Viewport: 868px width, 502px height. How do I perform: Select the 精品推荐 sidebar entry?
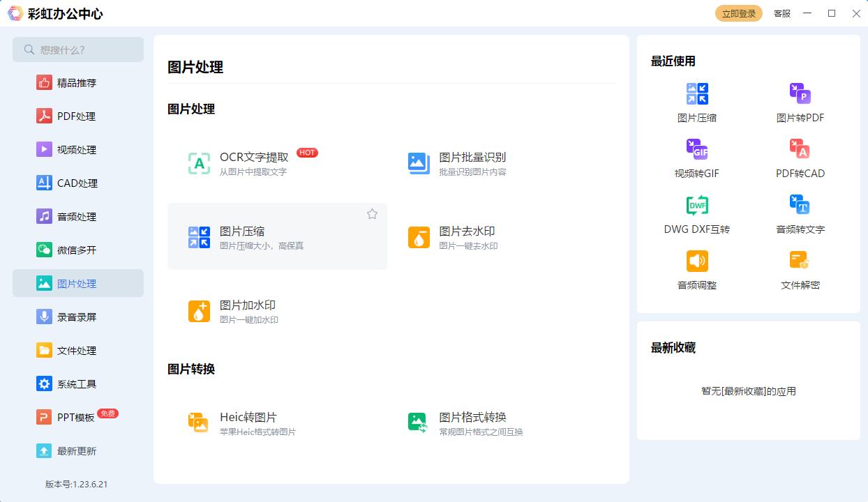[x=77, y=82]
